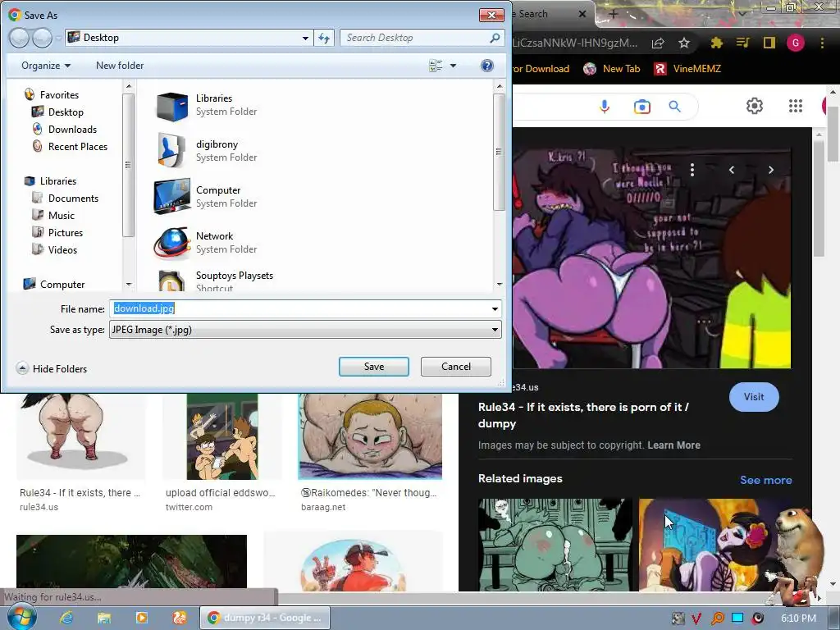Open Google Lens camera search

pos(641,107)
